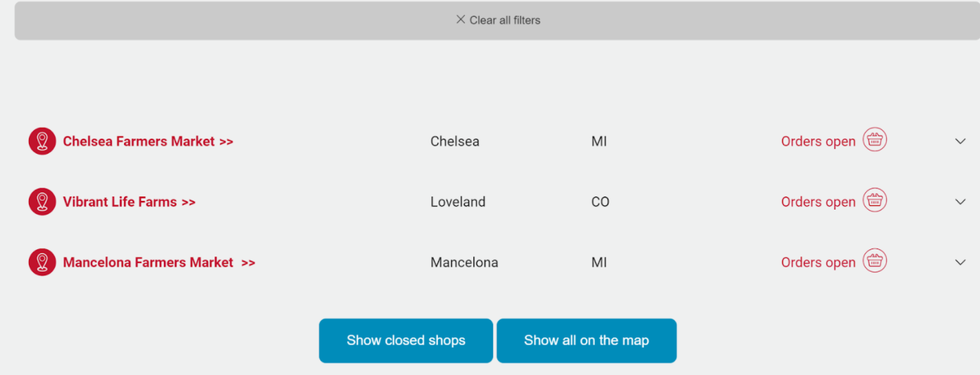
Task: Click the map pin icon for Chelsea Farmers Market
Action: coord(42,141)
